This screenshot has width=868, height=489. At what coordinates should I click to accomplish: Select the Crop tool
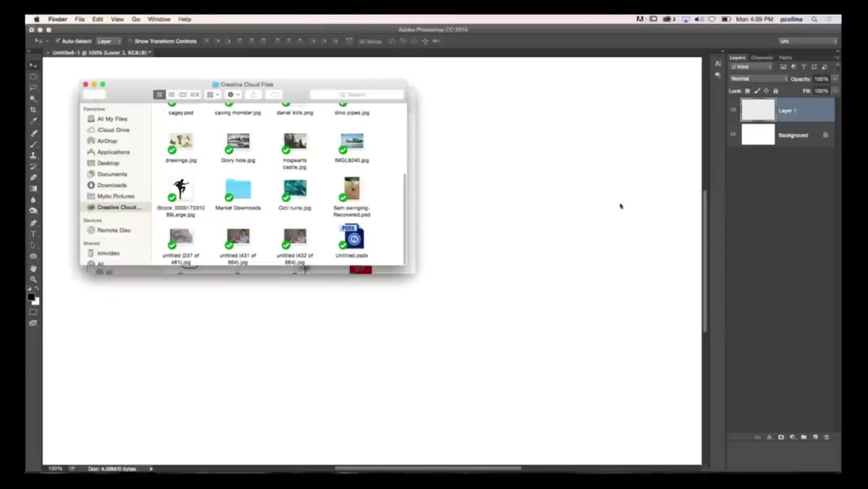pos(33,110)
